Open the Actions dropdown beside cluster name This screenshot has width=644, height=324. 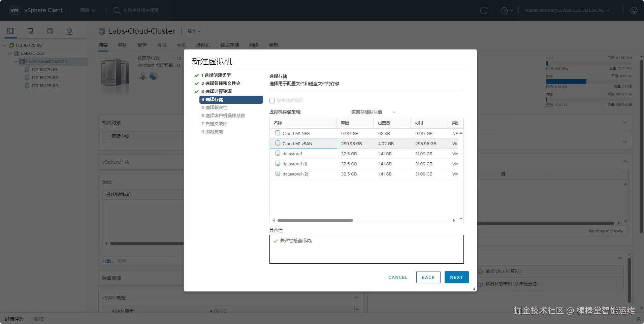(x=194, y=31)
